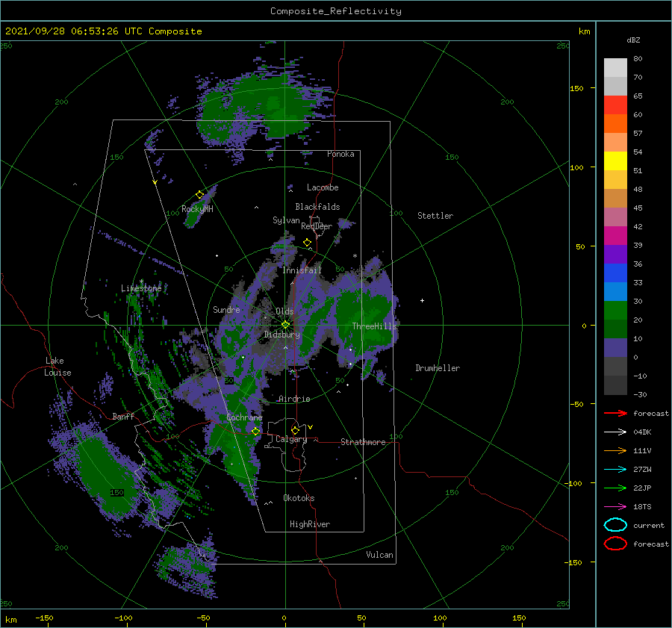Click the orange 111V arrow in legend
672x628 pixels.
pyautogui.click(x=615, y=450)
